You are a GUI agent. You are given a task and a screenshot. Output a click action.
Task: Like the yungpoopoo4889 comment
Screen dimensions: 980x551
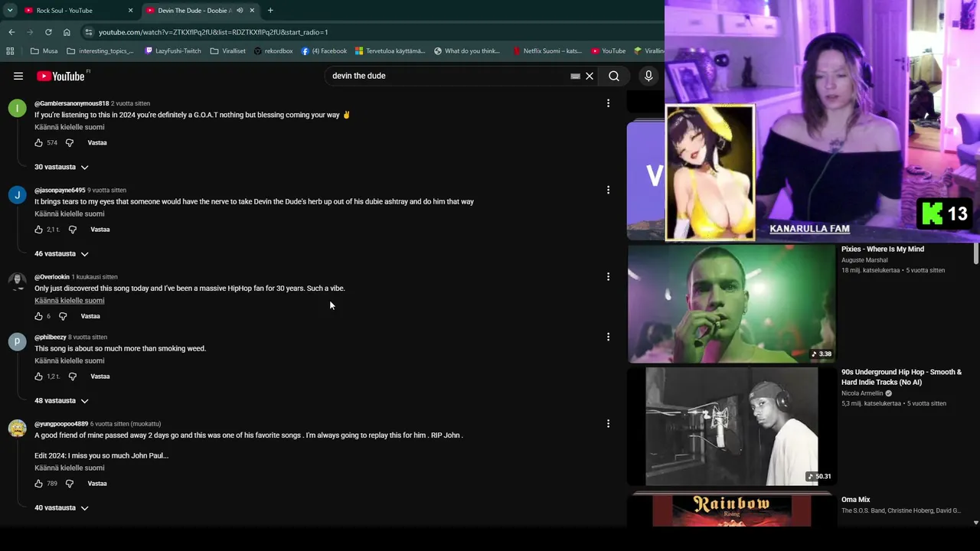click(x=39, y=484)
